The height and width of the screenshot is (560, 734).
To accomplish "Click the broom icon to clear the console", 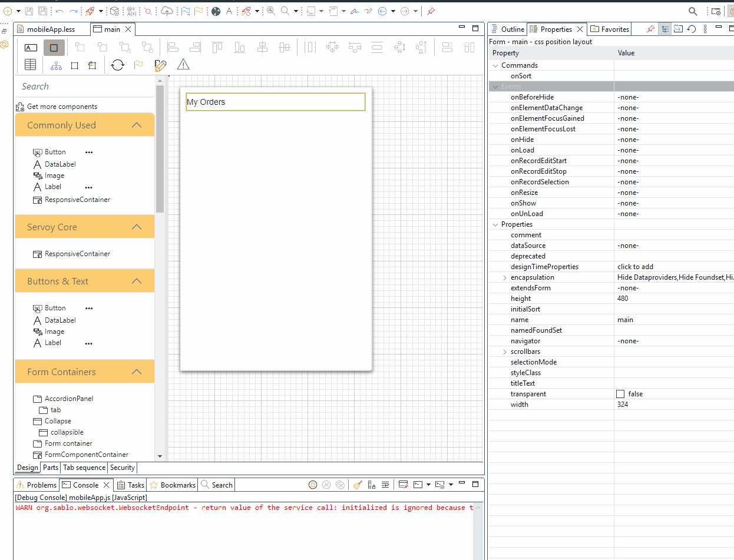I will click(358, 485).
